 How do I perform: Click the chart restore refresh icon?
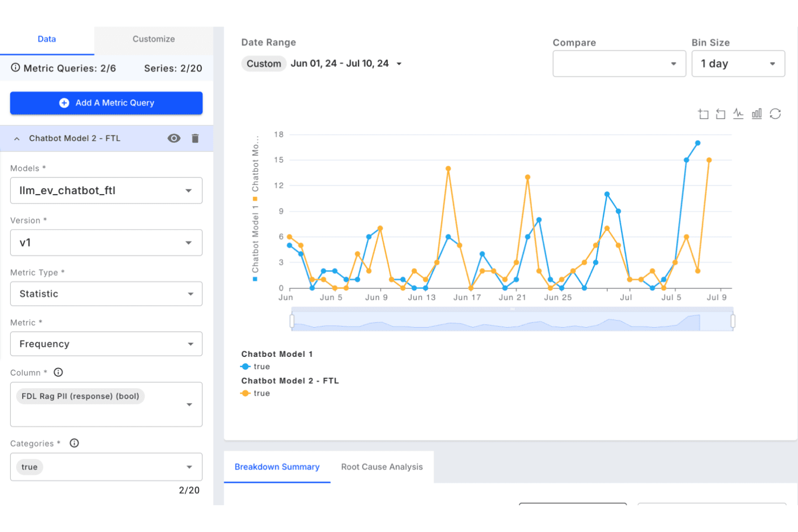[775, 114]
